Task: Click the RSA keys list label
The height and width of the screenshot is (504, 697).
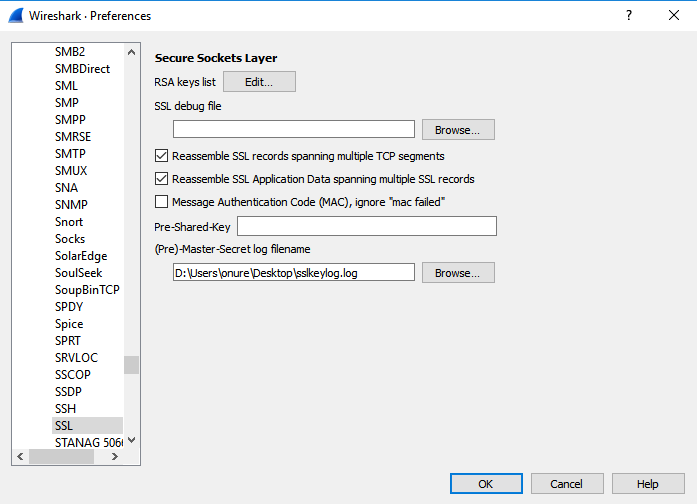Action: point(185,82)
